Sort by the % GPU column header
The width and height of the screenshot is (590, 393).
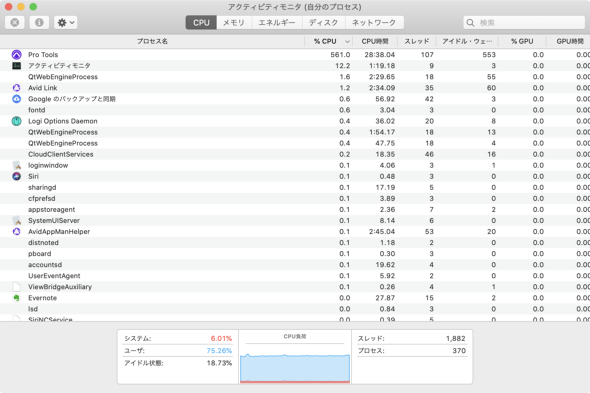pyautogui.click(x=522, y=41)
